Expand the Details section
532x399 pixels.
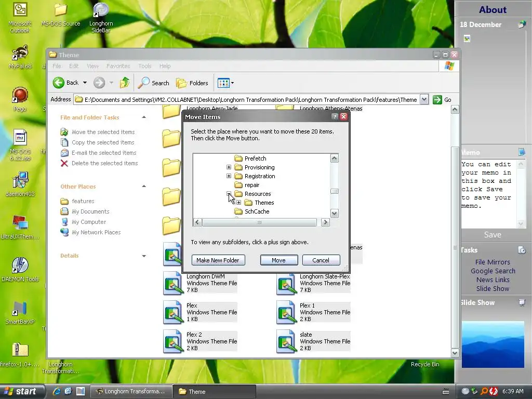144,256
